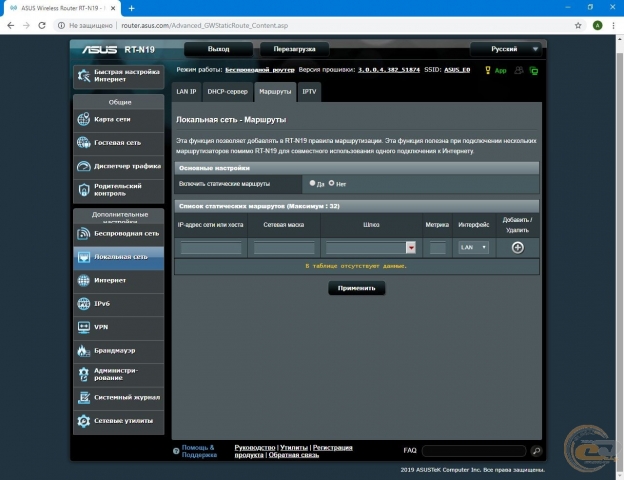Click the network mask input field
624x480 pixels.
[x=284, y=248]
